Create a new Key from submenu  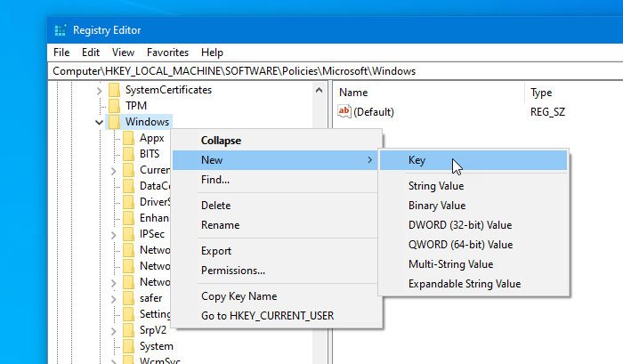[473, 160]
